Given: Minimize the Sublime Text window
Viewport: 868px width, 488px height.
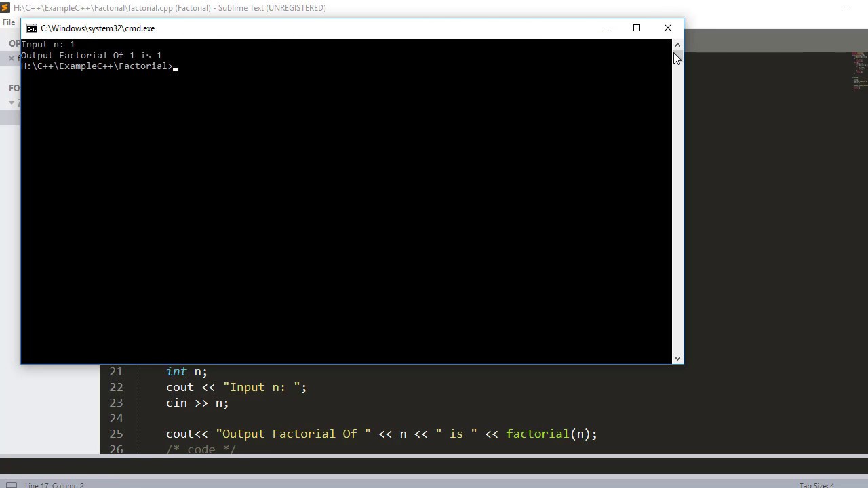Looking at the screenshot, I should click(x=846, y=7).
